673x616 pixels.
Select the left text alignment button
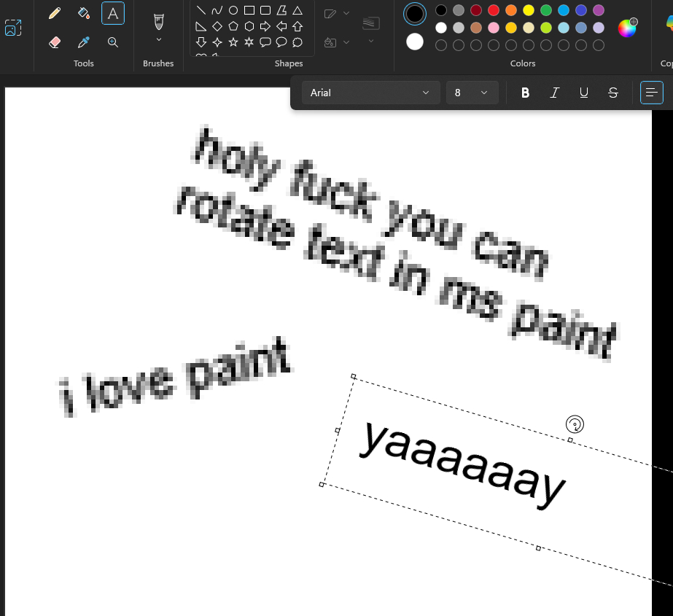click(x=651, y=93)
